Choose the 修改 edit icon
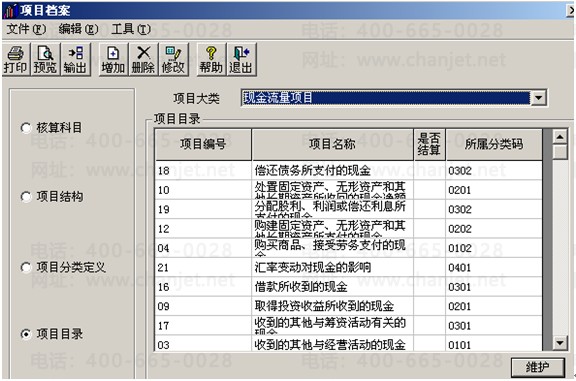The height and width of the screenshot is (381, 576). [173, 60]
